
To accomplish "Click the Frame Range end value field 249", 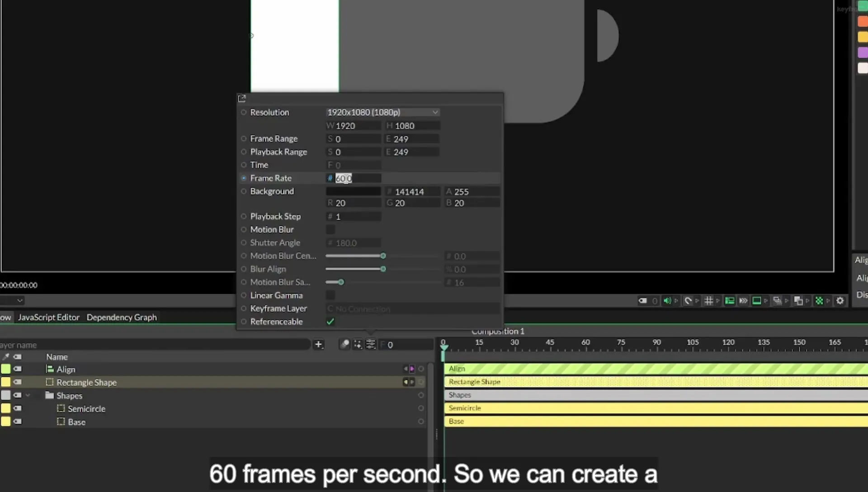I will (412, 139).
